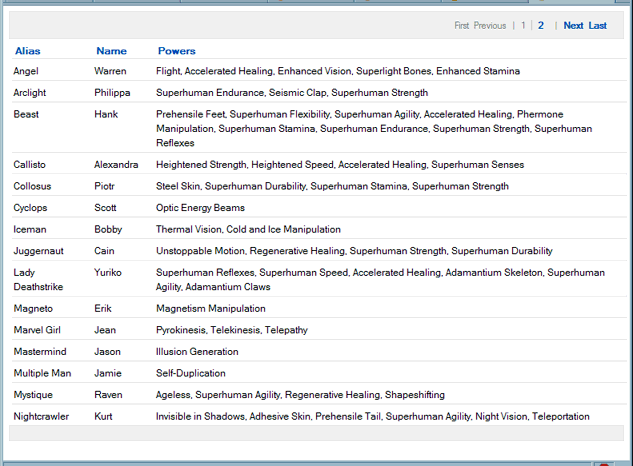633x466 pixels.
Task: Select the Lady Deathstrike alias cell
Action: click(x=38, y=279)
